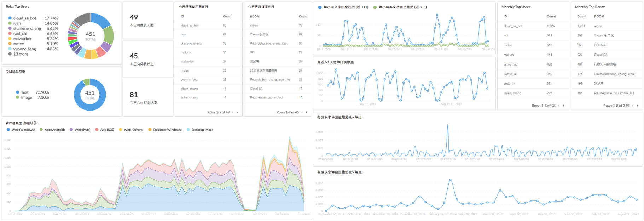The height and width of the screenshot is (221, 644).
Task: Sort 今日傳訊使用者排行 table by Count column
Action: [x=227, y=16]
